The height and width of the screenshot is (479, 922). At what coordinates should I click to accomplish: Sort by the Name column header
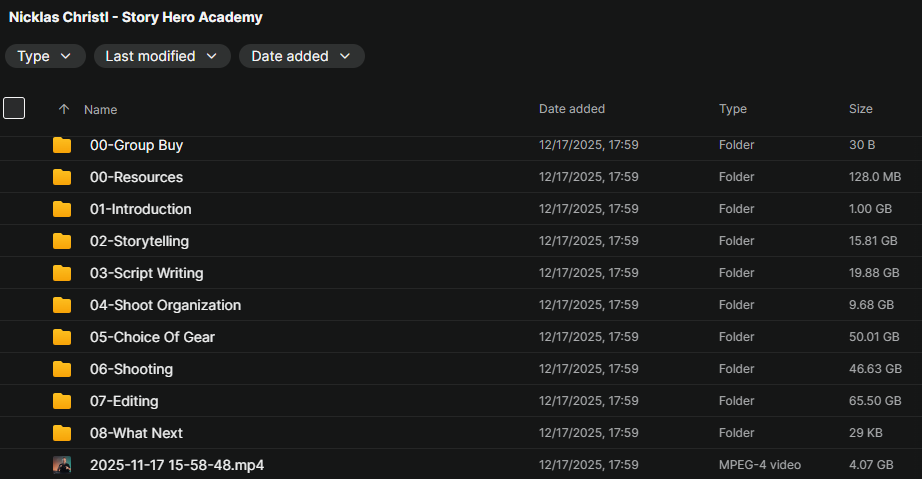[100, 110]
